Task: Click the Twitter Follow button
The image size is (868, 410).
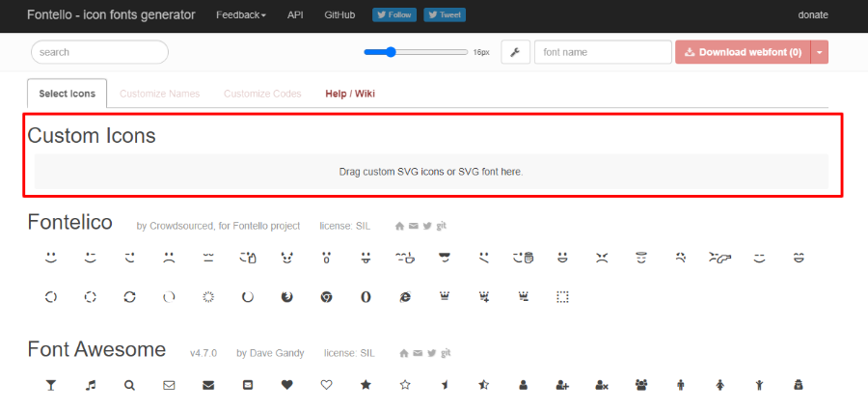Action: click(394, 15)
